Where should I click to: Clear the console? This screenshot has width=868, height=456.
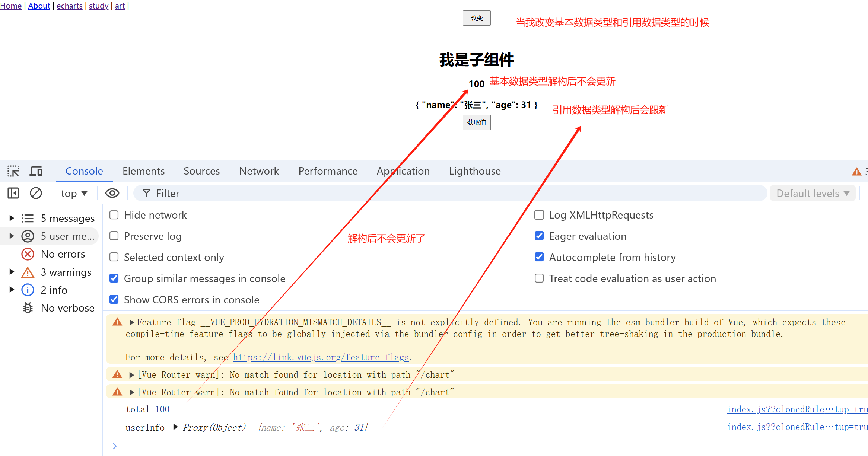[x=36, y=193]
